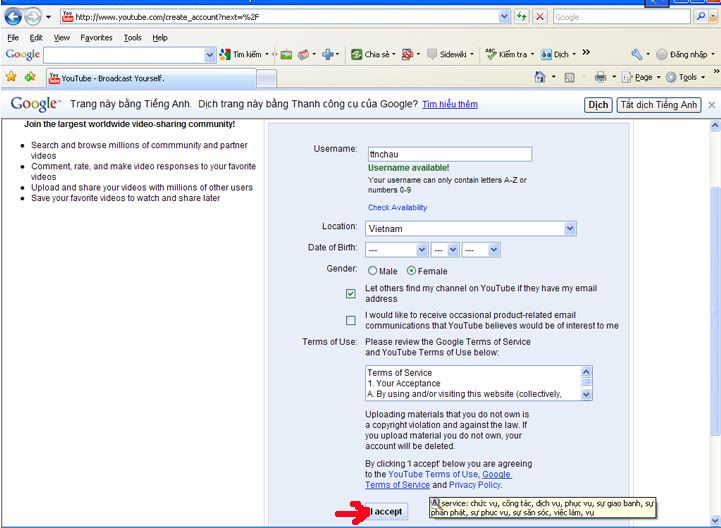
Task: Open a new blank tab
Action: 267,79
